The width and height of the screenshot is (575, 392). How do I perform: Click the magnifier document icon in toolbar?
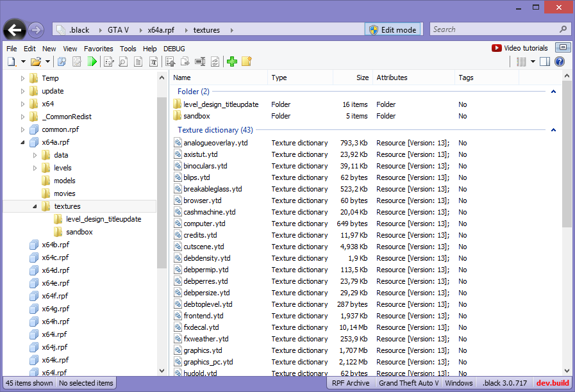(x=122, y=61)
